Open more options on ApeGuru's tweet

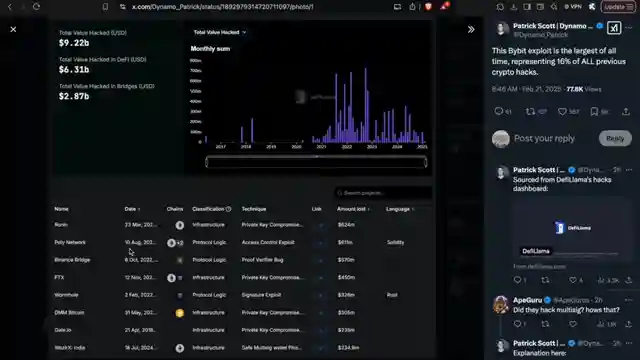pos(629,300)
